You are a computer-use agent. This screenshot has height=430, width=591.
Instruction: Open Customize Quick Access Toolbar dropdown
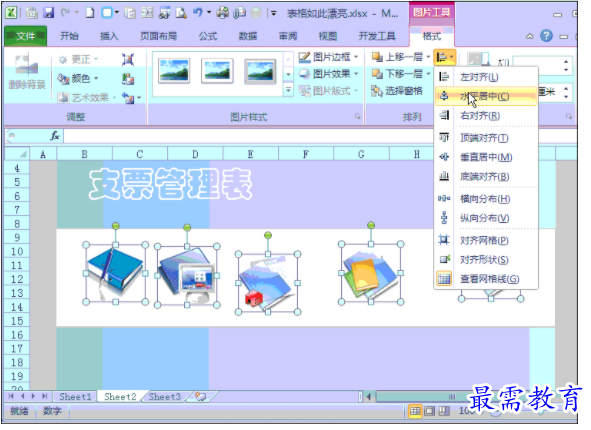274,14
